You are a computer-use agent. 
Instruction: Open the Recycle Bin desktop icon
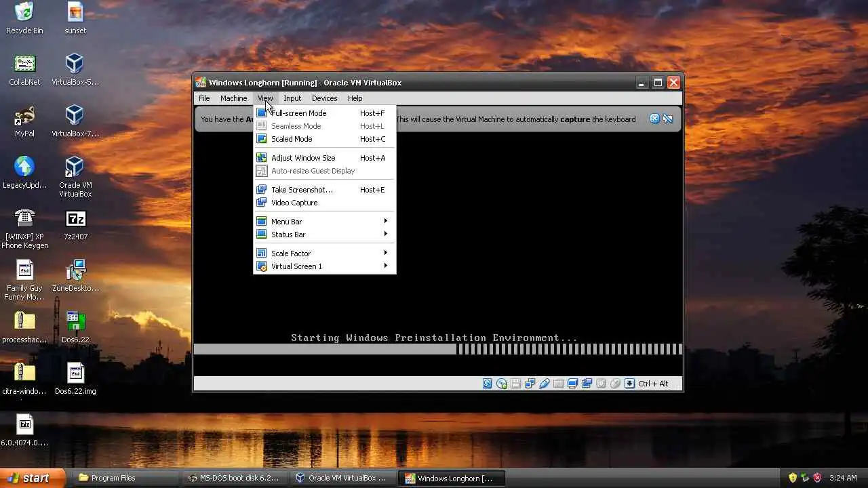point(24,18)
